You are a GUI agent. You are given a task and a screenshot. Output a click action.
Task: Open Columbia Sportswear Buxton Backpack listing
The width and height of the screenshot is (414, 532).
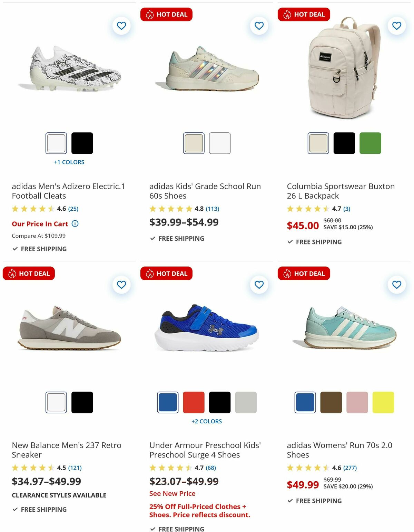(341, 191)
